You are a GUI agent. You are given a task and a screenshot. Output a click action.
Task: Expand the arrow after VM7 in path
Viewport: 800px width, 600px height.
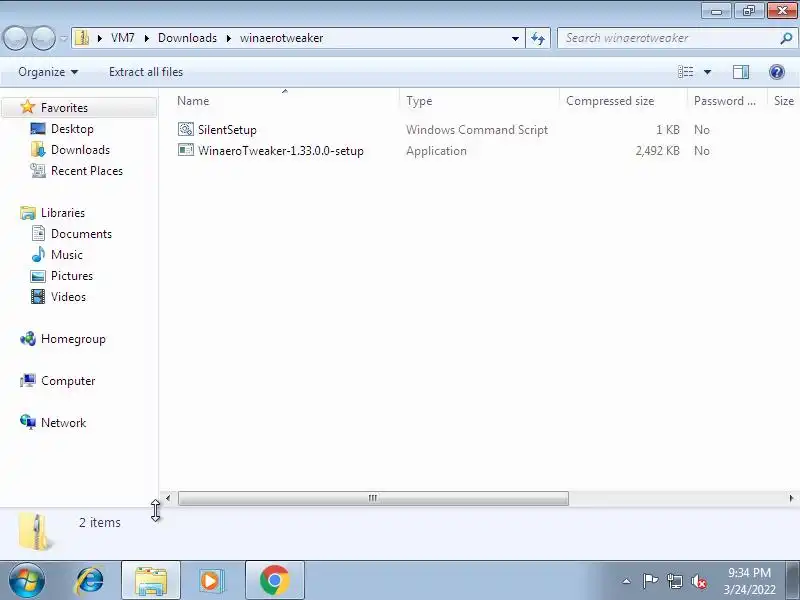147,38
